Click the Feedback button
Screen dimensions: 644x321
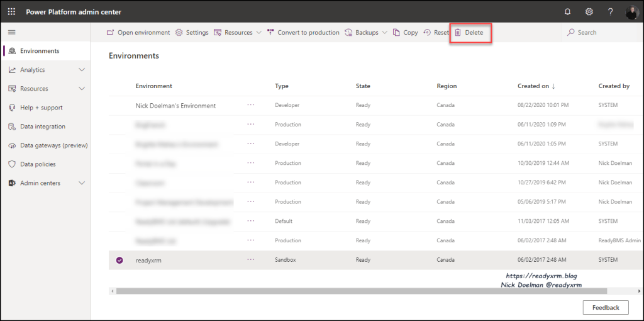pos(606,308)
